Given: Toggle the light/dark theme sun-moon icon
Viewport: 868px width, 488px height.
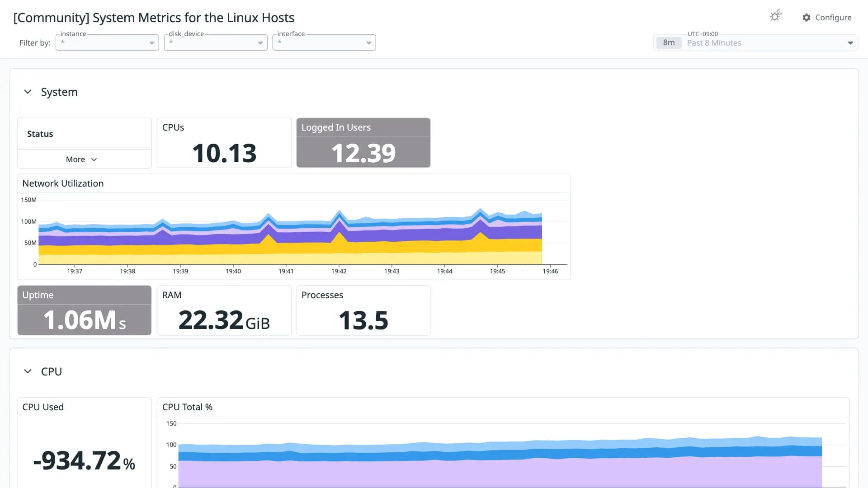Looking at the screenshot, I should tap(776, 16).
